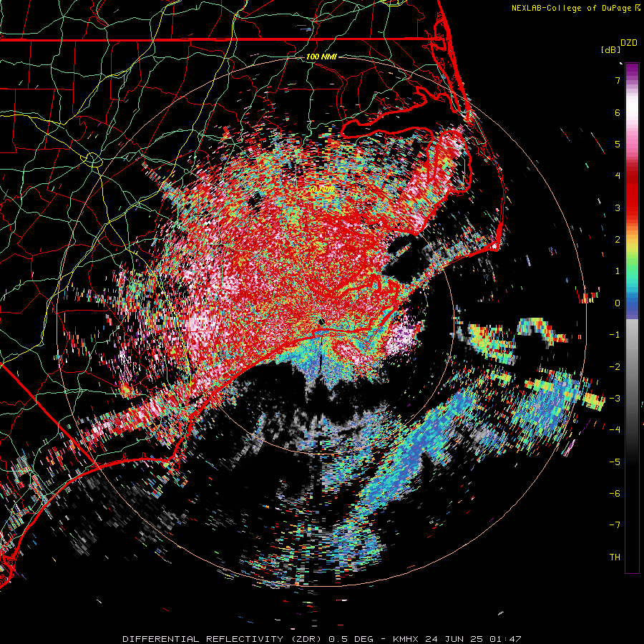The width and height of the screenshot is (644, 644).
Task: Click the DZD product label above color scale
Action: (629, 43)
